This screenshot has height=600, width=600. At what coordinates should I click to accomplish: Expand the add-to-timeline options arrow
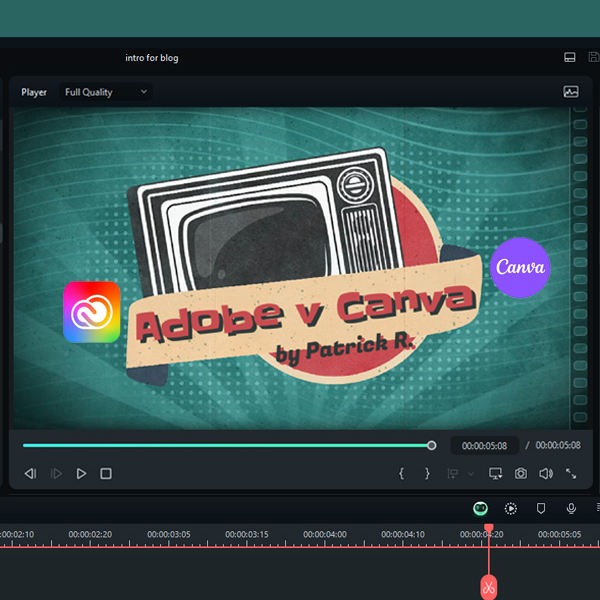471,474
